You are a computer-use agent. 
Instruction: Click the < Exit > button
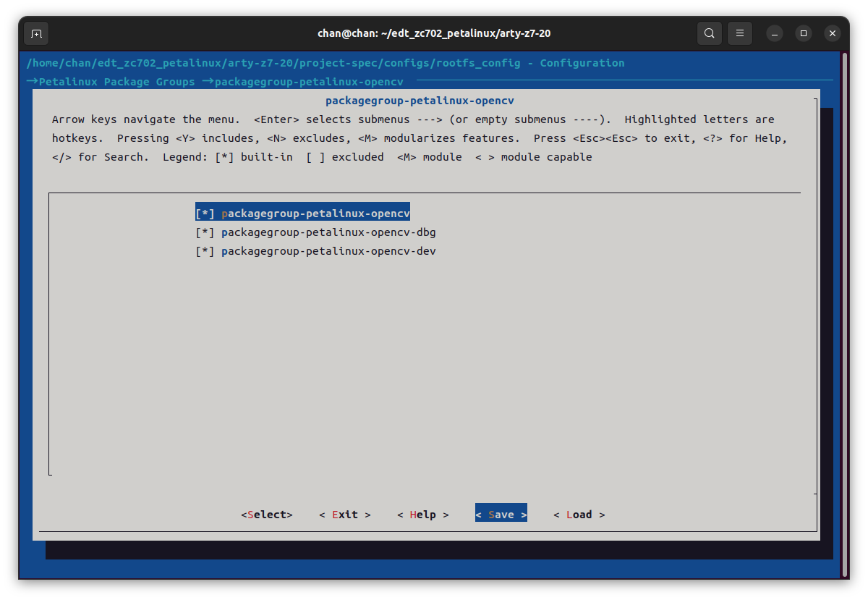pos(345,515)
